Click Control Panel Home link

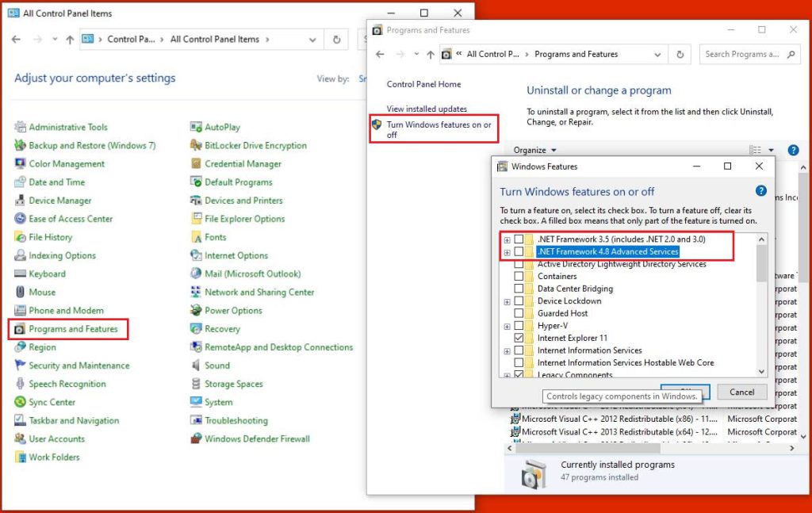pyautogui.click(x=423, y=84)
